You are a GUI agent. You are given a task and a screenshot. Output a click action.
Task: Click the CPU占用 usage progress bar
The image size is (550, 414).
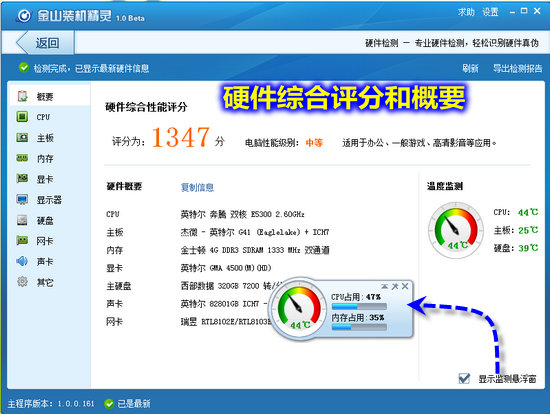point(359,307)
